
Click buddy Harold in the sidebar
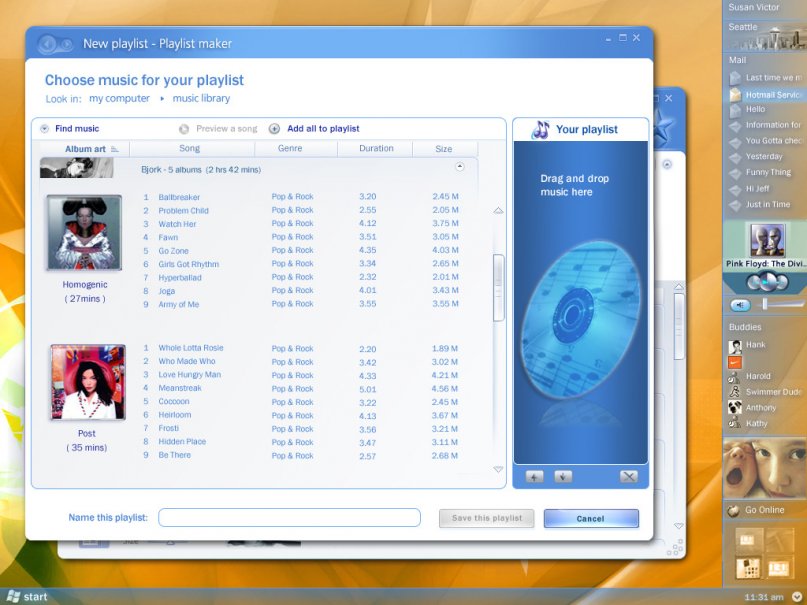(758, 376)
